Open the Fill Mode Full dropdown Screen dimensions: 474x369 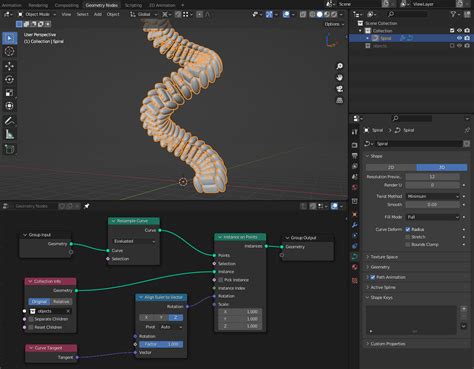[433, 217]
